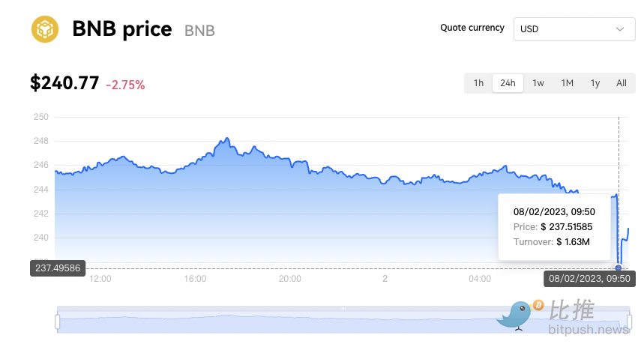
Task: Click the right handle of range slider
Action: click(629, 322)
